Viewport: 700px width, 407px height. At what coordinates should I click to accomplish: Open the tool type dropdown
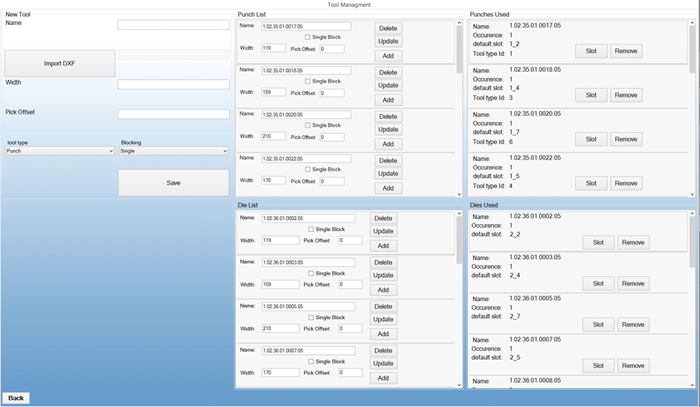pos(59,151)
